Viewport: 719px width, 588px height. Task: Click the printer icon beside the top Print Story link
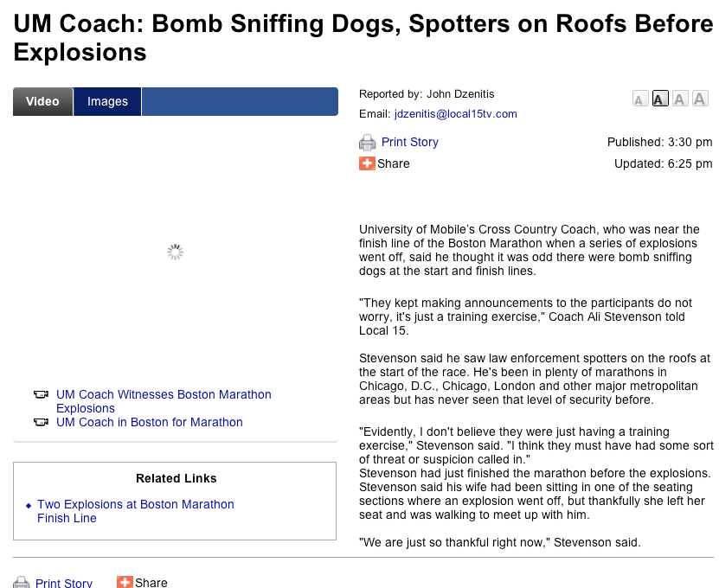(367, 143)
